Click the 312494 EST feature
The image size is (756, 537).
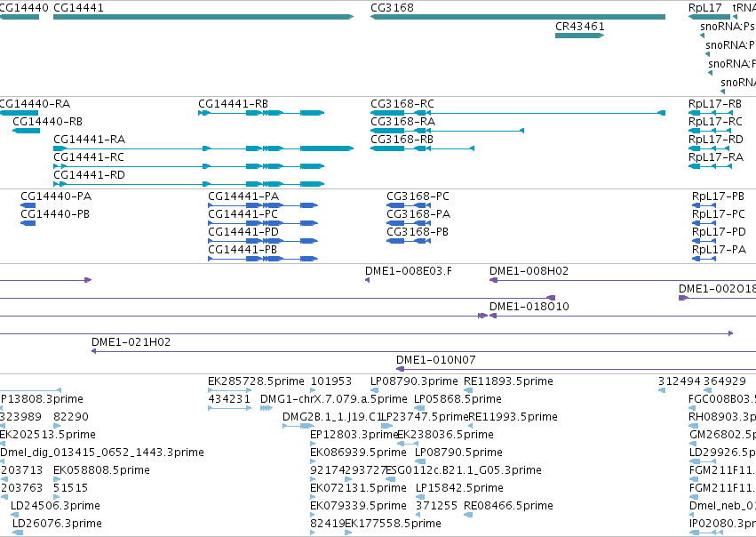(662, 390)
